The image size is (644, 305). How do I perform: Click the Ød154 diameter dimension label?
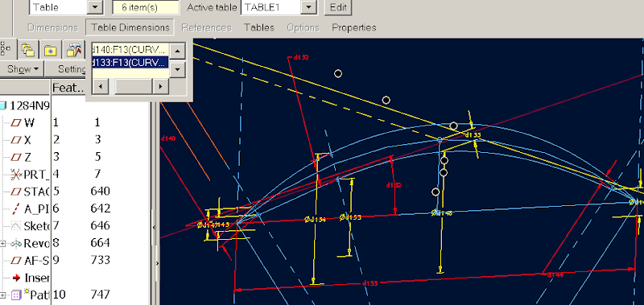316,220
